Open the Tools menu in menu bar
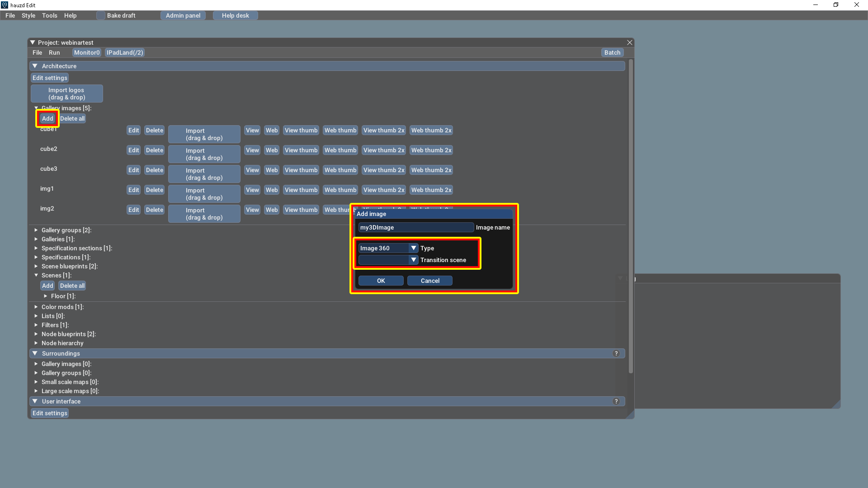This screenshot has height=488, width=868. [50, 15]
